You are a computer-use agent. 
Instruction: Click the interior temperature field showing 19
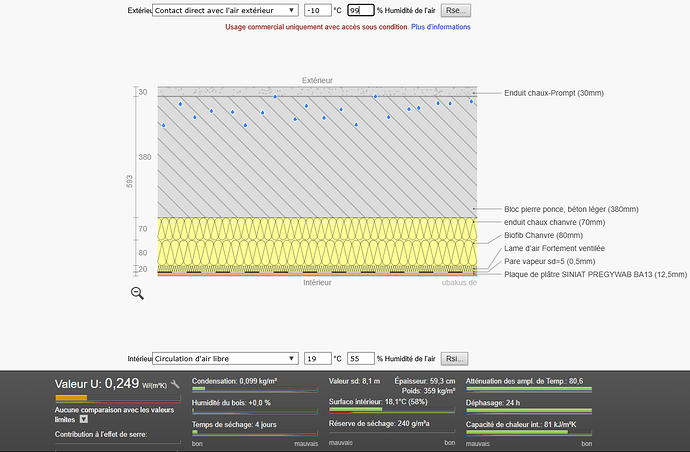[x=318, y=359]
